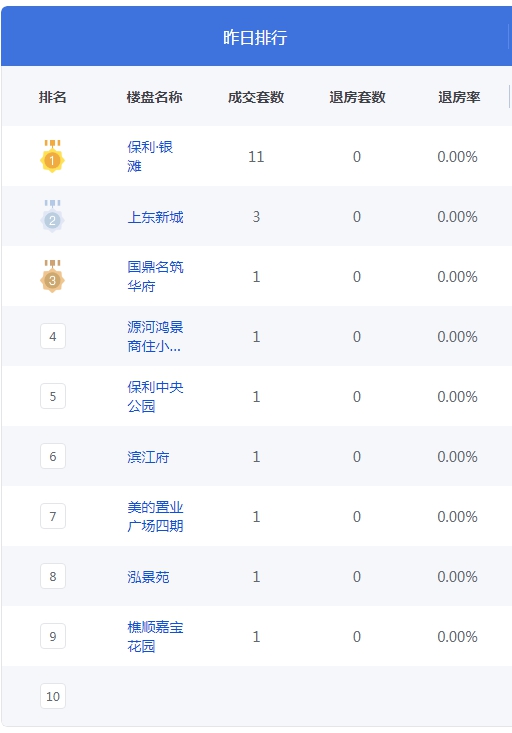The height and width of the screenshot is (733, 512).
Task: Open the 滨江府 property link
Action: click(x=148, y=457)
